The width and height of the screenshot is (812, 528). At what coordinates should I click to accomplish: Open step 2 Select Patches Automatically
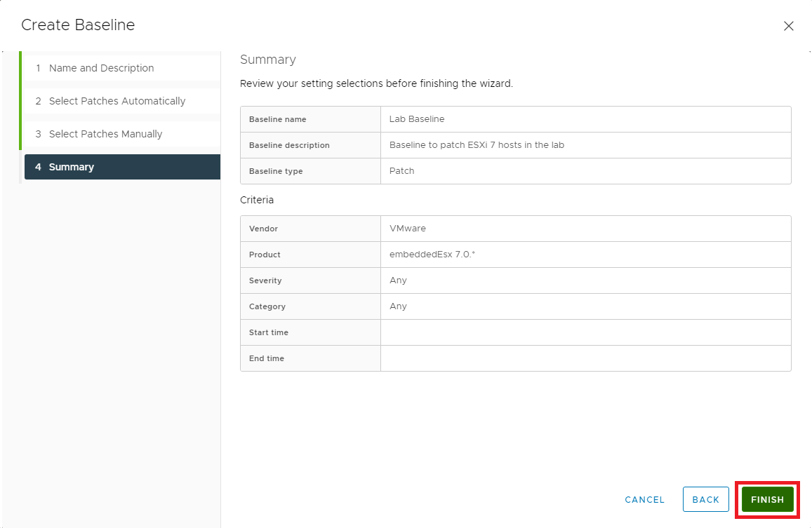(x=117, y=101)
